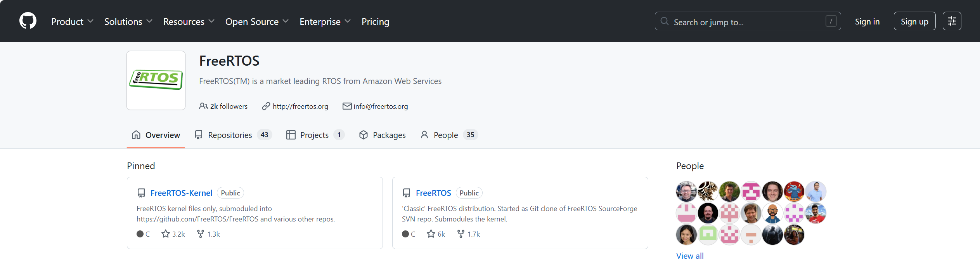View FreeRTOS repo 1.7k forks

tap(469, 234)
